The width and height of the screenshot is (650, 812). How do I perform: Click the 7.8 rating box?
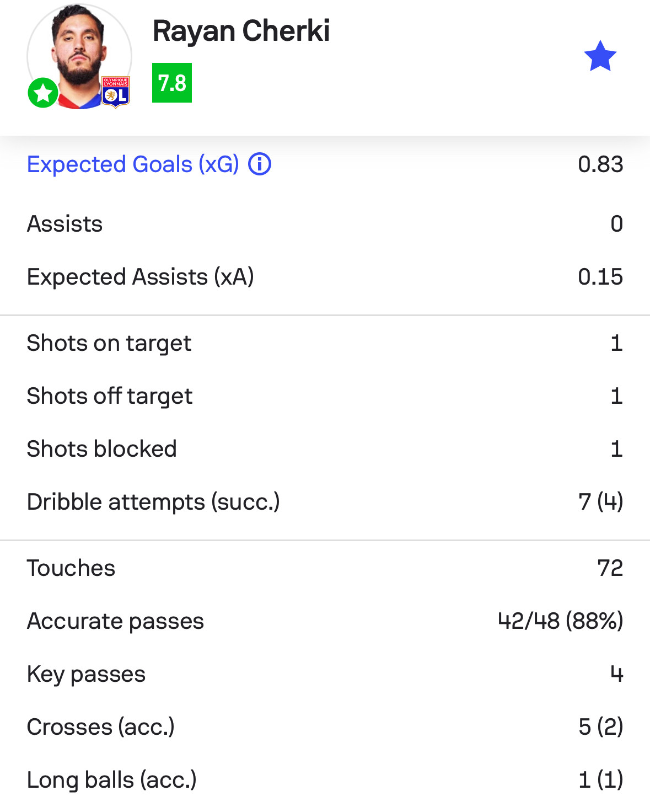coord(172,83)
